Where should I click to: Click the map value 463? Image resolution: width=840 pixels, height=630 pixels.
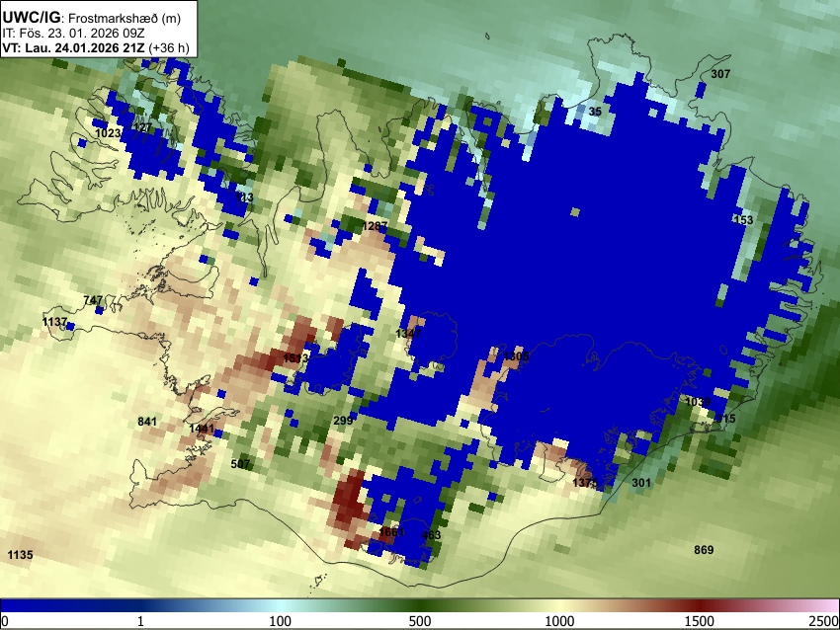click(x=431, y=535)
